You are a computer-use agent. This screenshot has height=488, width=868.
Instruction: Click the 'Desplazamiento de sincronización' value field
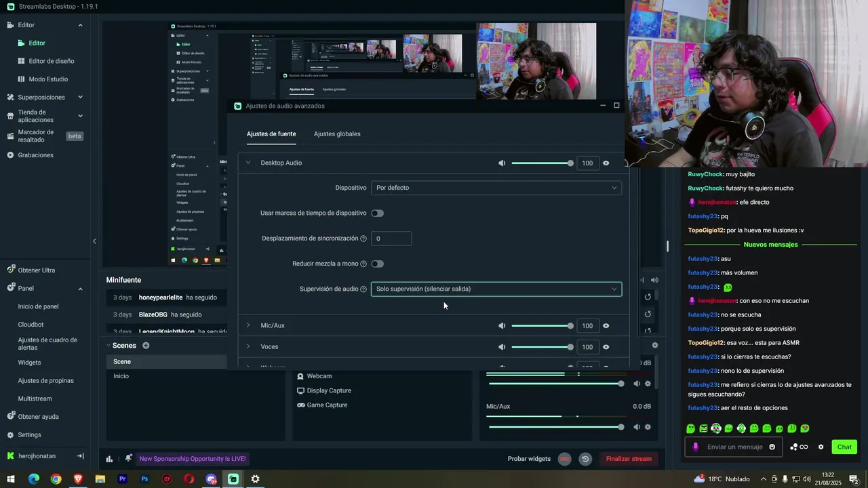pyautogui.click(x=391, y=239)
